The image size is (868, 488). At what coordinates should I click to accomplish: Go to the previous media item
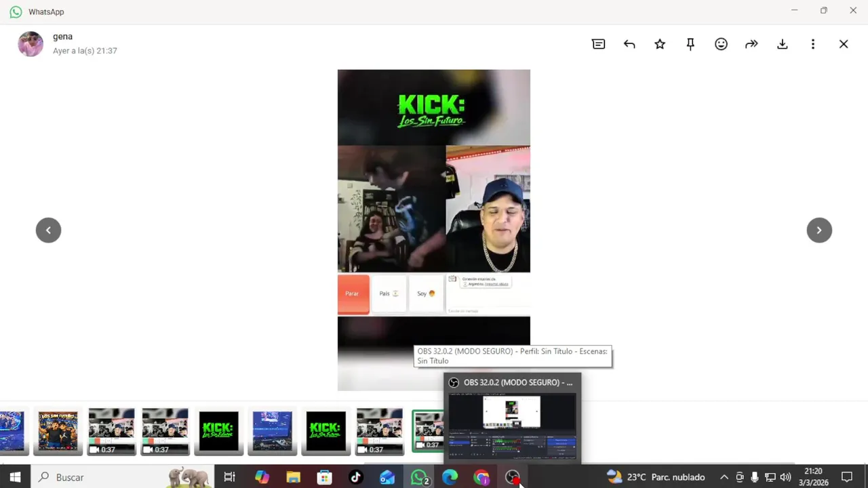(48, 230)
